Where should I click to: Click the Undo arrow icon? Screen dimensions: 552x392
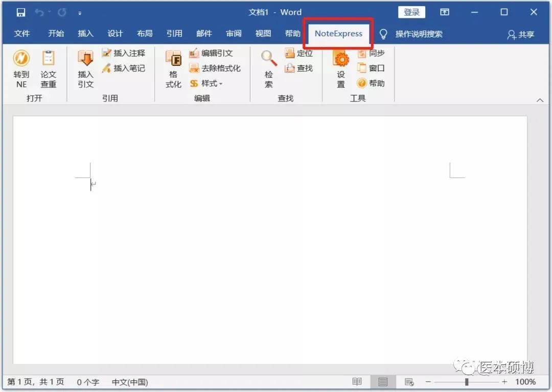[x=39, y=13]
